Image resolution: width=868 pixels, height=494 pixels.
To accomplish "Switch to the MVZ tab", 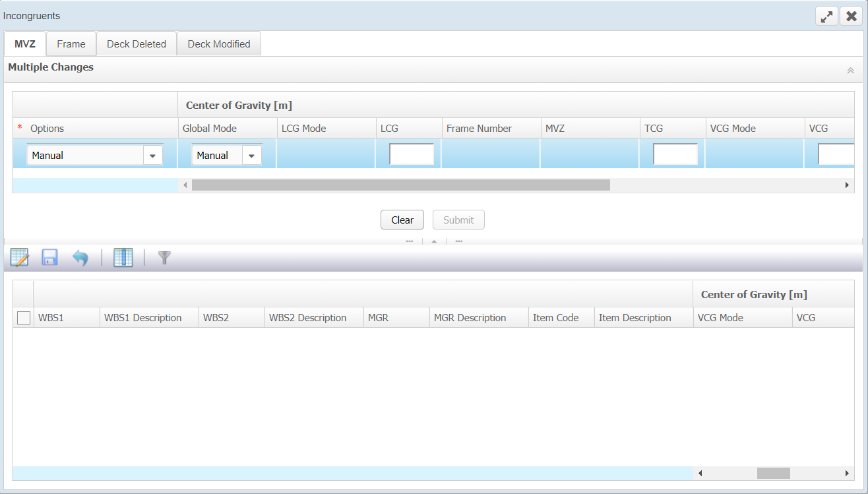I will tap(25, 44).
